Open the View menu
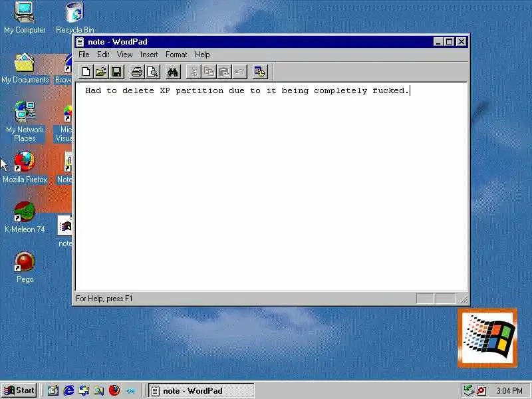Image resolution: width=532 pixels, height=399 pixels. pyautogui.click(x=124, y=55)
